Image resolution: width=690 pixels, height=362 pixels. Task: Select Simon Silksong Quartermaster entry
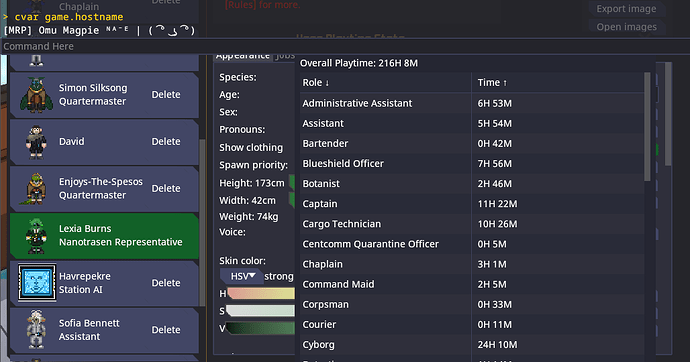[x=104, y=95]
